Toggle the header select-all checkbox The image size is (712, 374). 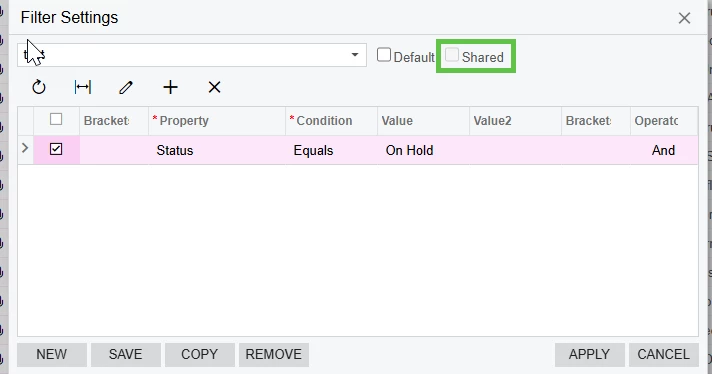[x=56, y=119]
